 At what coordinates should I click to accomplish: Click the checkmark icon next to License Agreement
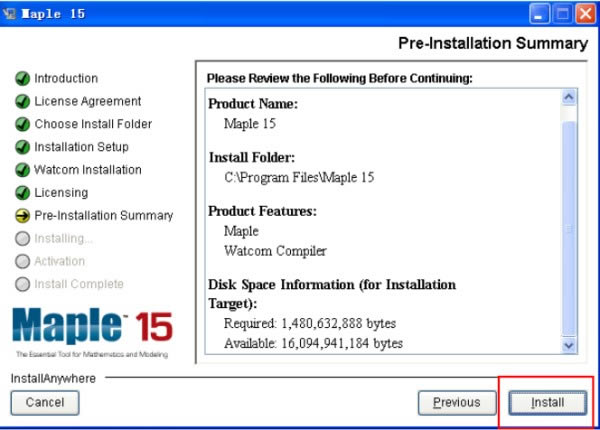pos(23,101)
